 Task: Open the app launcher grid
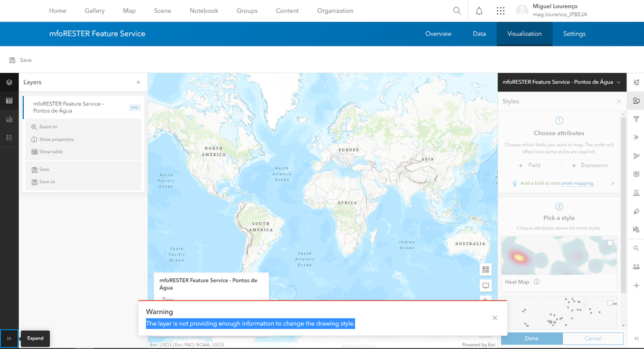[500, 11]
